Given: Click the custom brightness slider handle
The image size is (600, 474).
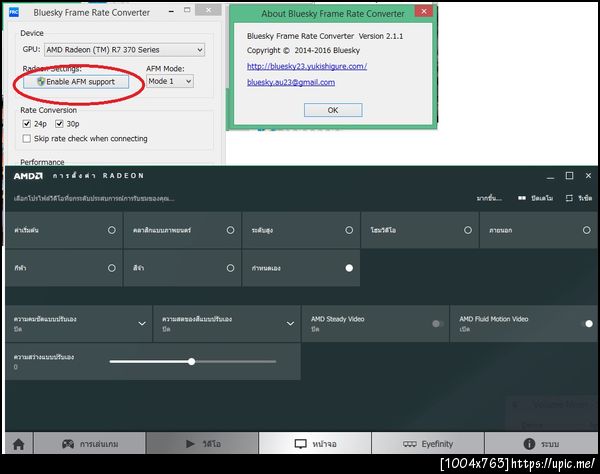Looking at the screenshot, I should pos(192,362).
